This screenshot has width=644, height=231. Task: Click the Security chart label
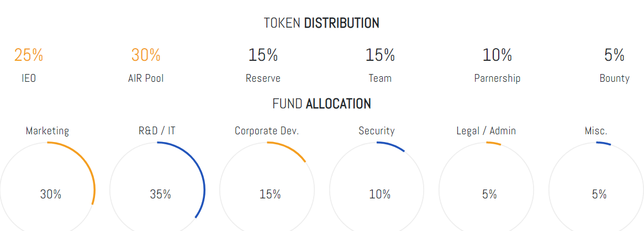coord(377,131)
